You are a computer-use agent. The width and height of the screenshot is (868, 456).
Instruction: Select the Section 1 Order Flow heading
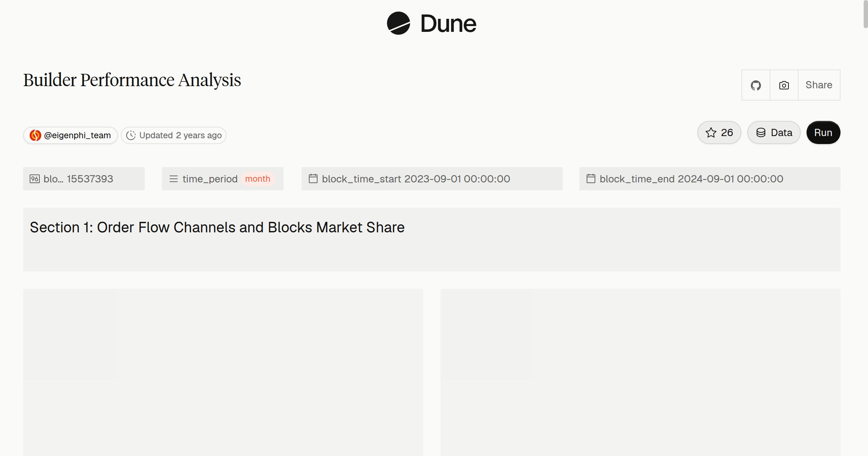pos(217,227)
